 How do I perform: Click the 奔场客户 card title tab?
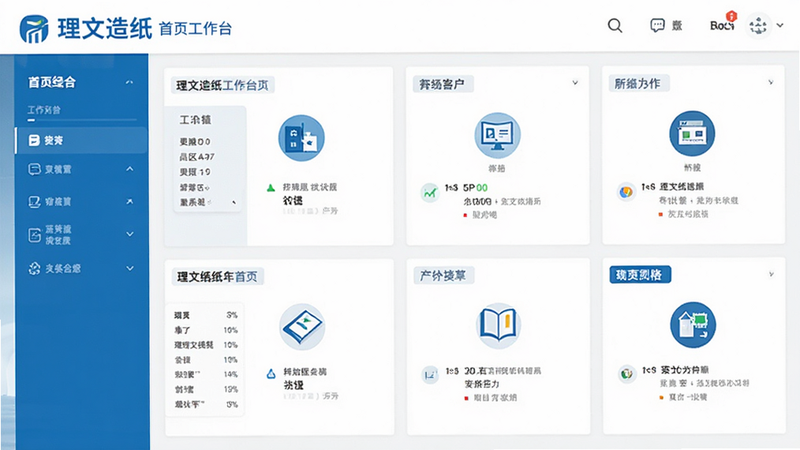pyautogui.click(x=442, y=84)
